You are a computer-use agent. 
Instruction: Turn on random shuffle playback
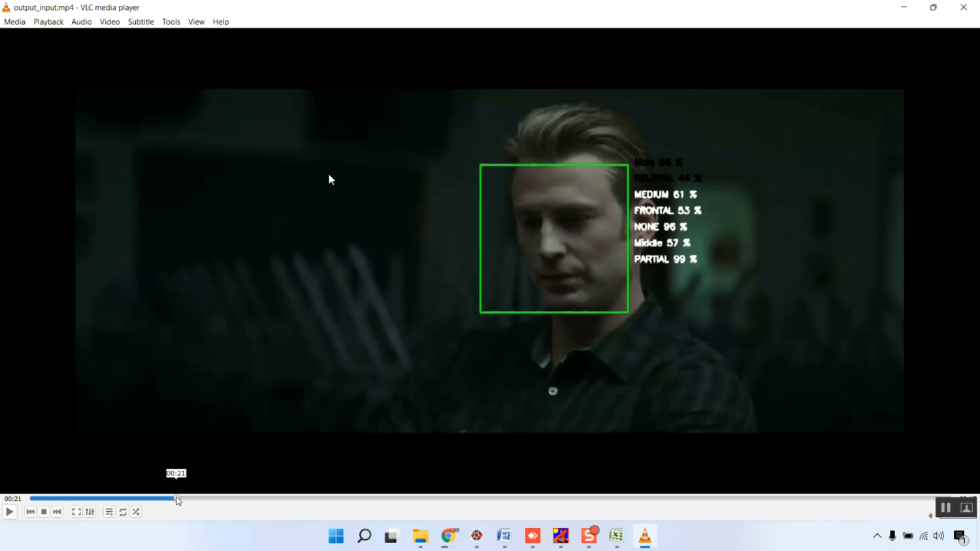(x=136, y=512)
